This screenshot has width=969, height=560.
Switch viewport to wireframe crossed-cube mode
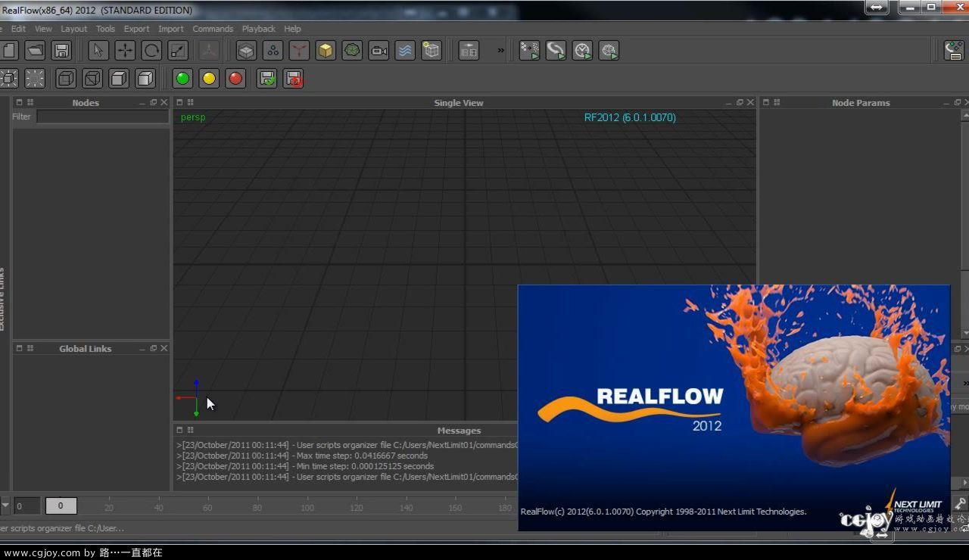(92, 78)
